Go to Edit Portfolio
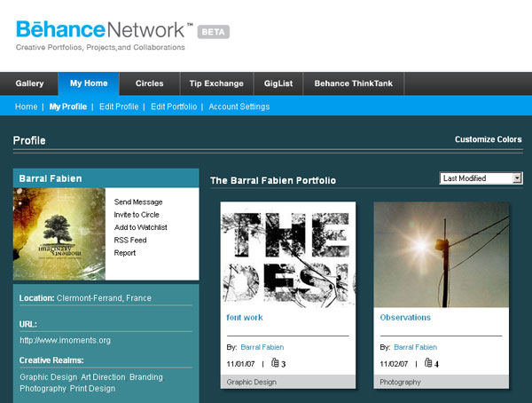Viewport: 532px width, 403px height. pyautogui.click(x=174, y=107)
